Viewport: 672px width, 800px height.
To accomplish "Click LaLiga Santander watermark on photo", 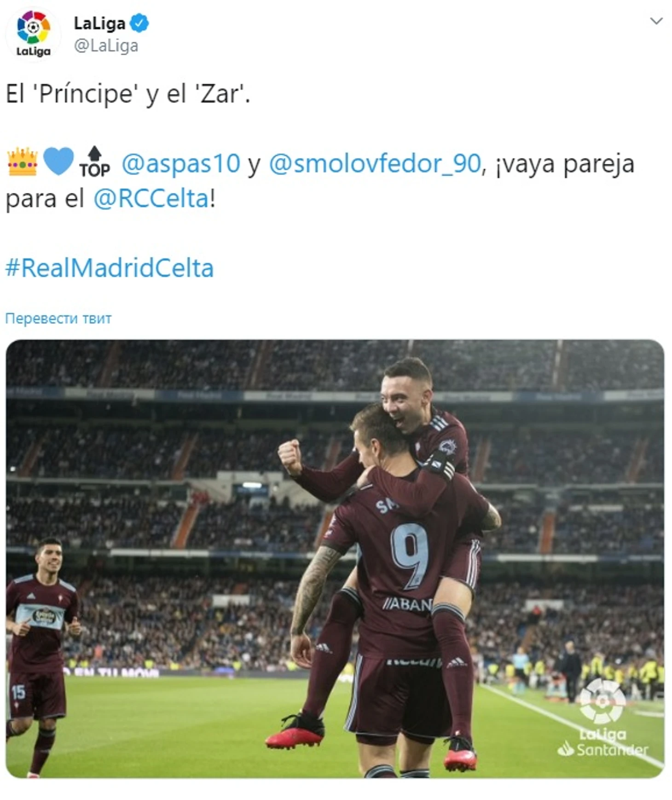I will pos(603,718).
